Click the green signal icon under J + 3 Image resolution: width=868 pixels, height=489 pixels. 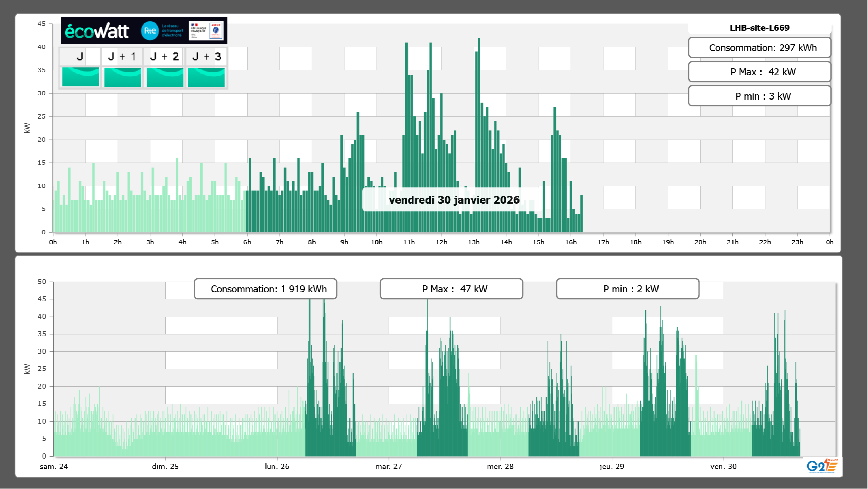(x=206, y=77)
